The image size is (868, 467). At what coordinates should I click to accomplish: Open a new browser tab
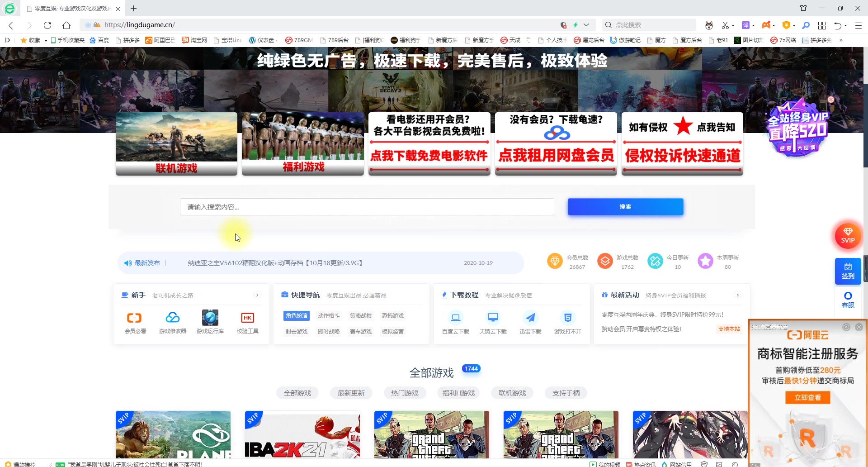pos(133,8)
